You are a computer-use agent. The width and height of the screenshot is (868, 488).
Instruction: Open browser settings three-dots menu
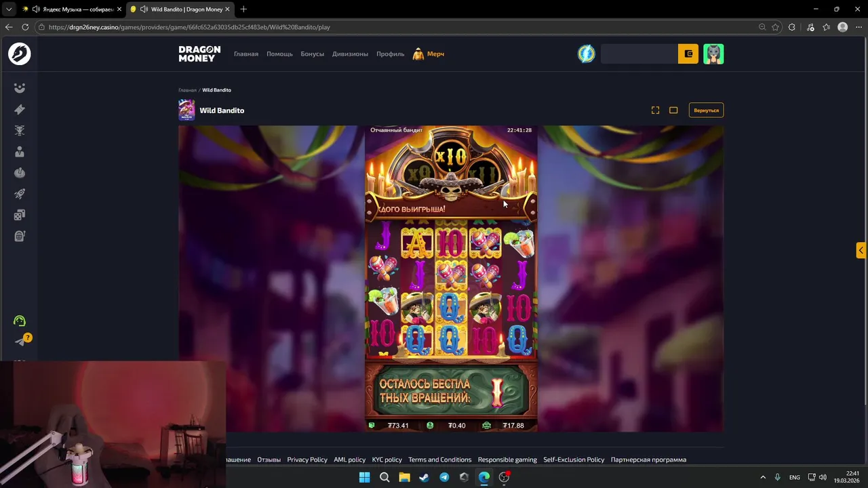859,27
